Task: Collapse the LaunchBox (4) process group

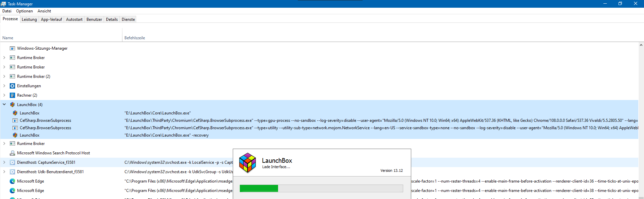Action: [4, 105]
